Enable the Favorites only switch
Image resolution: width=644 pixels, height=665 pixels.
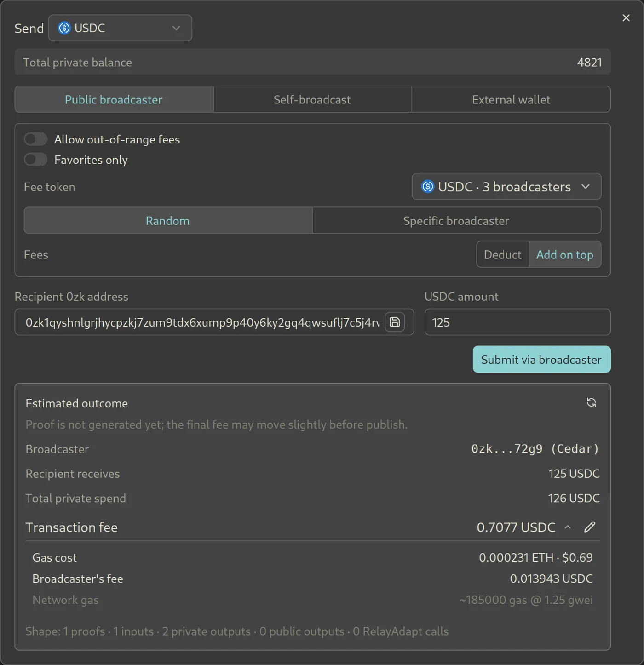pyautogui.click(x=36, y=159)
